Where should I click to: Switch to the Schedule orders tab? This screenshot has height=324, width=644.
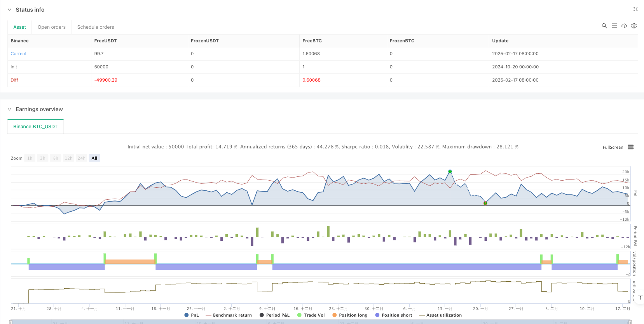point(96,27)
